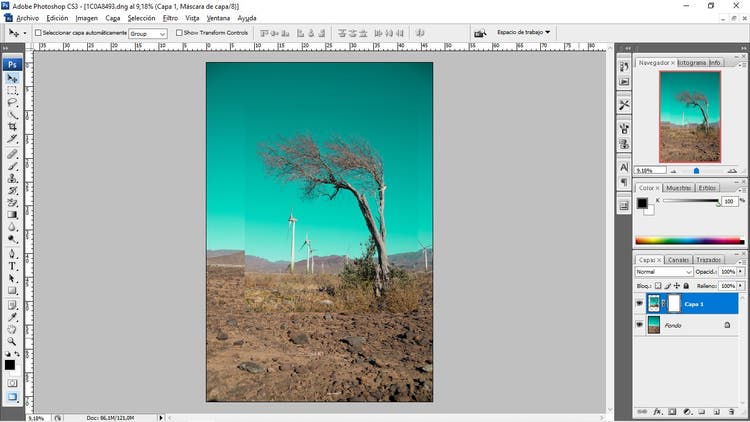
Task: Open the Selección menu
Action: click(141, 18)
